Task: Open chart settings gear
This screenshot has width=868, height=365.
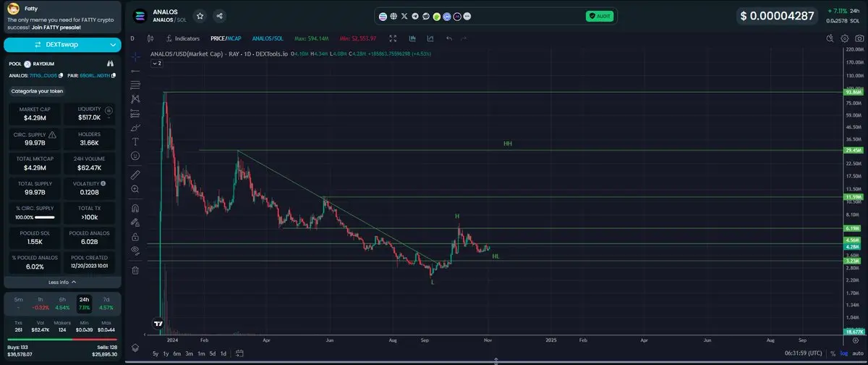Action: pos(844,38)
